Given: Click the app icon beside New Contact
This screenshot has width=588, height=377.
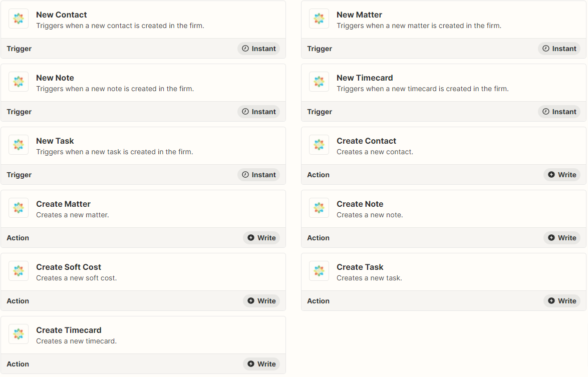Looking at the screenshot, I should pyautogui.click(x=19, y=19).
